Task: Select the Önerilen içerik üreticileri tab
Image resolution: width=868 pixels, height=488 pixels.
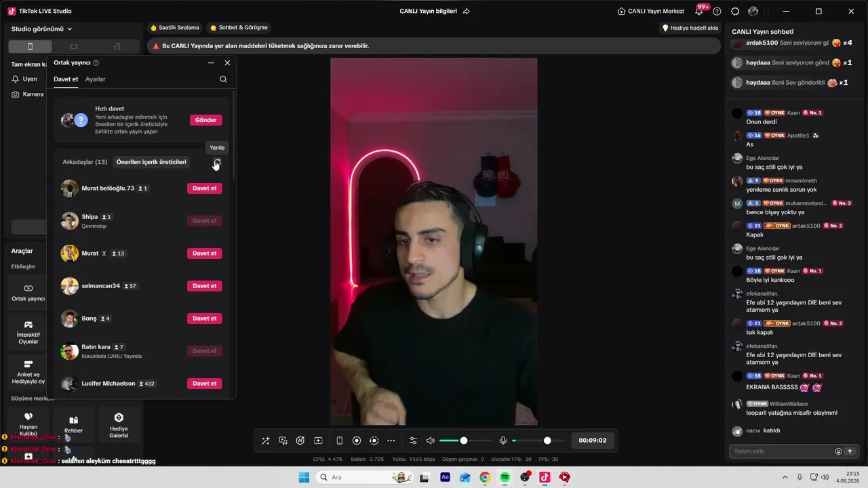Action: [151, 162]
